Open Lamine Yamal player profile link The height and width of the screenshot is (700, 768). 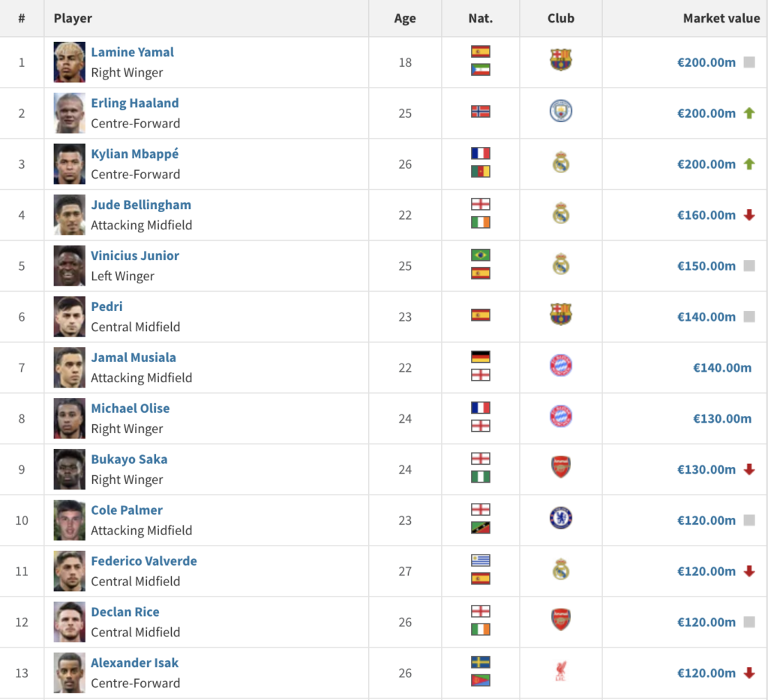click(132, 52)
